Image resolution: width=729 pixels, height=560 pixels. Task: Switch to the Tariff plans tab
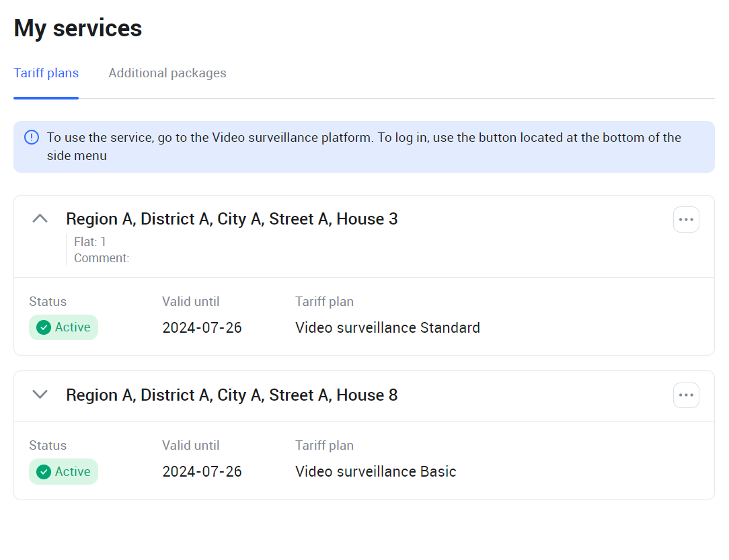(x=46, y=73)
